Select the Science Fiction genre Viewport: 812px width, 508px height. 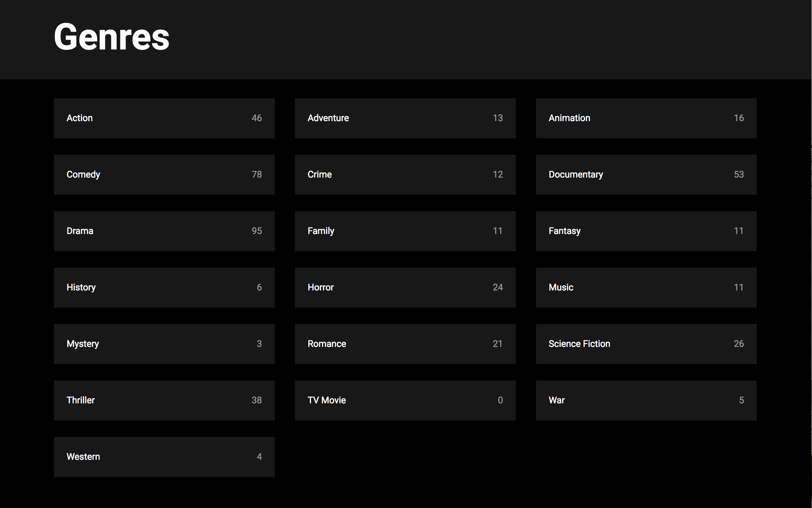pos(646,344)
